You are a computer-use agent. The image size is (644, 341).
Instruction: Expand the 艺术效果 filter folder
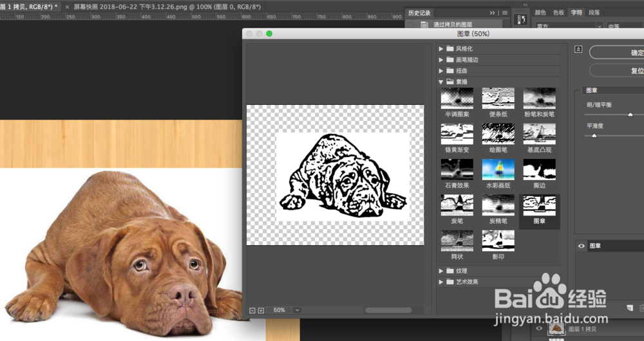coord(440,282)
